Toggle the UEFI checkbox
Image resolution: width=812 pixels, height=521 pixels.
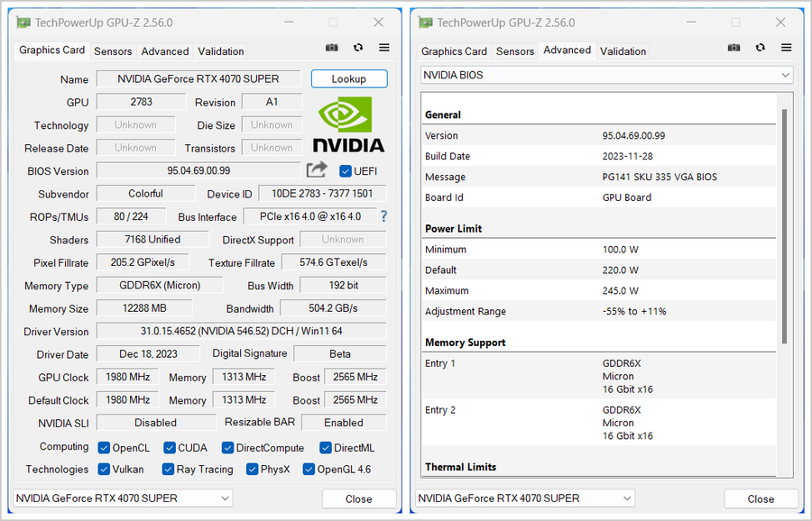[x=346, y=171]
